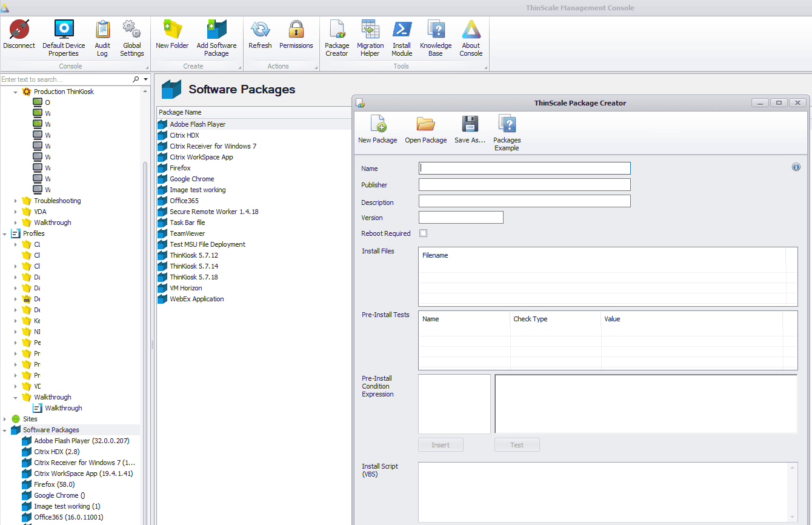The width and height of the screenshot is (812, 525).
Task: Click the Value column header in Pre-Install Tests
Action: pos(691,319)
